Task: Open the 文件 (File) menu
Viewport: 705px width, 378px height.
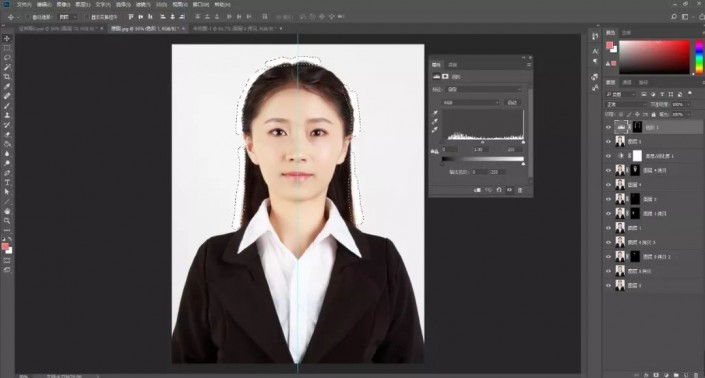Action: pyautogui.click(x=24, y=4)
